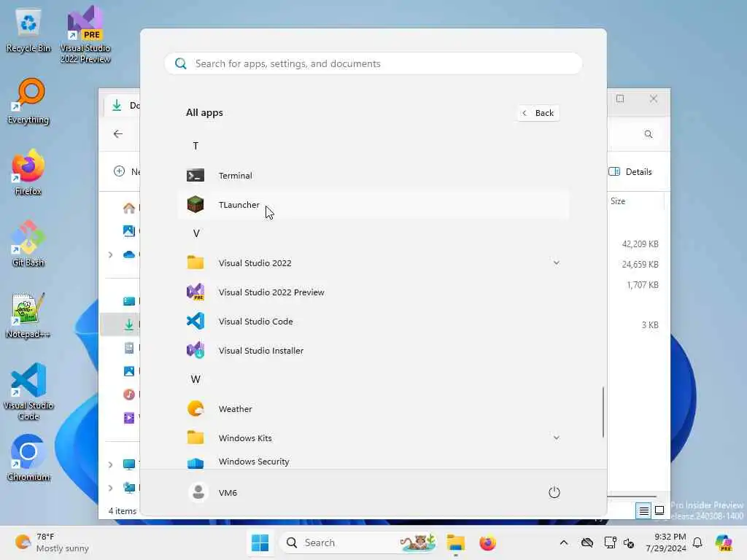Toggle Details pane in File Explorer
This screenshot has height=560, width=747.
[630, 172]
